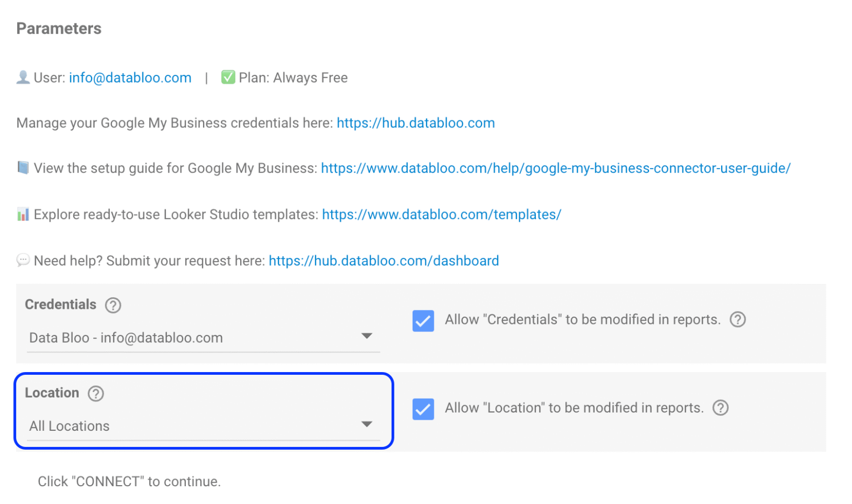Open help icon after Allow Location text

pos(721,408)
